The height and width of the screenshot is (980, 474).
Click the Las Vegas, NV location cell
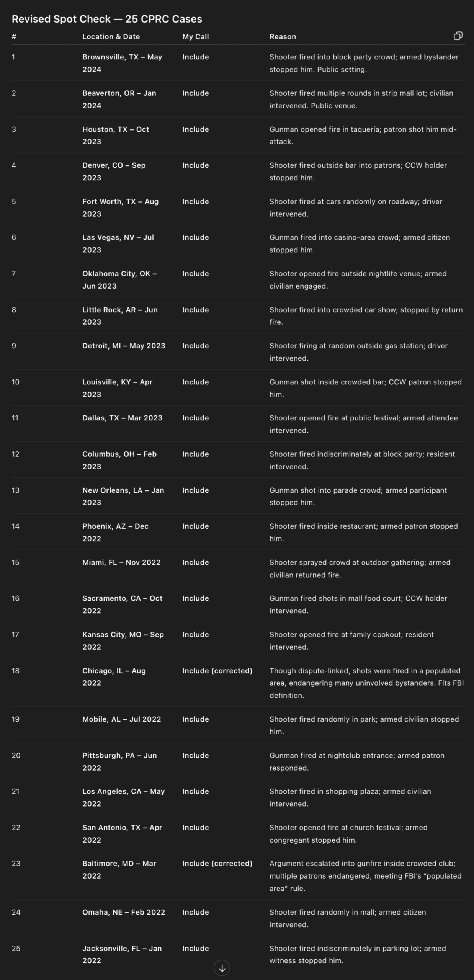pos(118,243)
